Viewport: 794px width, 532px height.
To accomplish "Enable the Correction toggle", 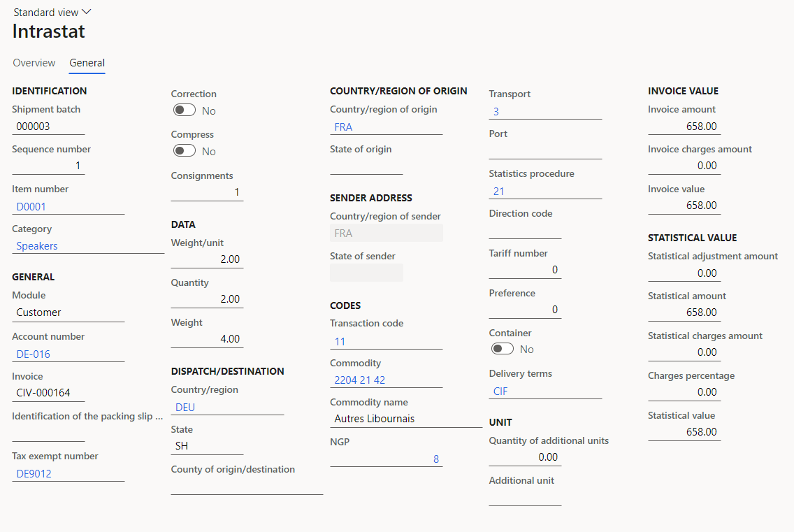I will click(184, 110).
